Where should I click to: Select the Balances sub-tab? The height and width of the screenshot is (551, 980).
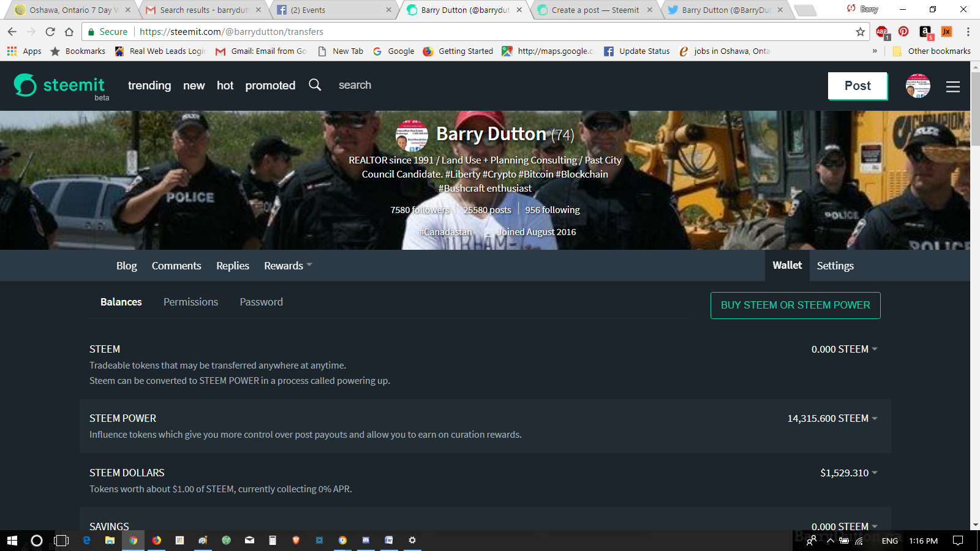coord(121,302)
